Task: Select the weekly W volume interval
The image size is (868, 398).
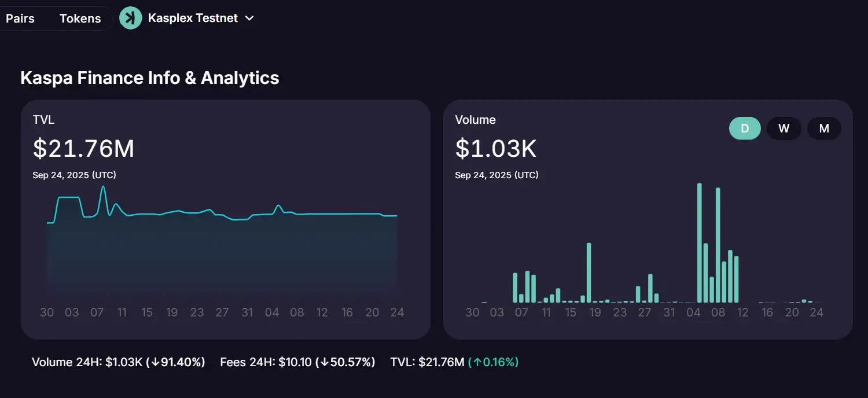Action: [x=784, y=128]
